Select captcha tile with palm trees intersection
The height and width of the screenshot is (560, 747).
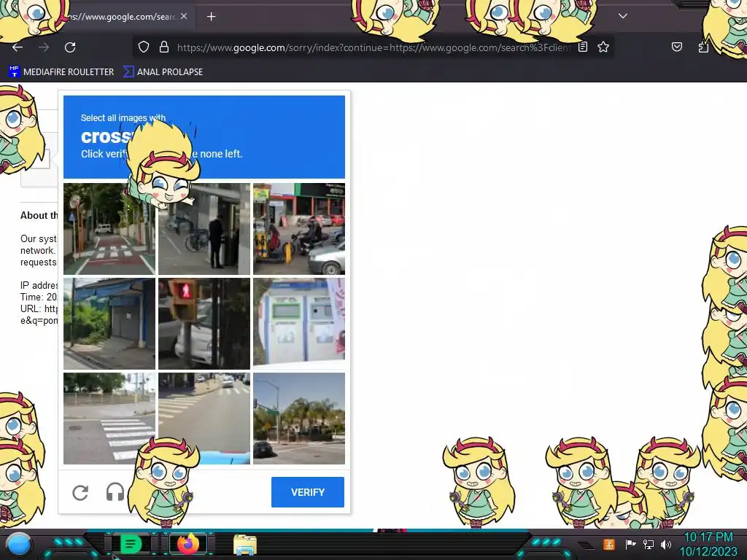(x=298, y=419)
